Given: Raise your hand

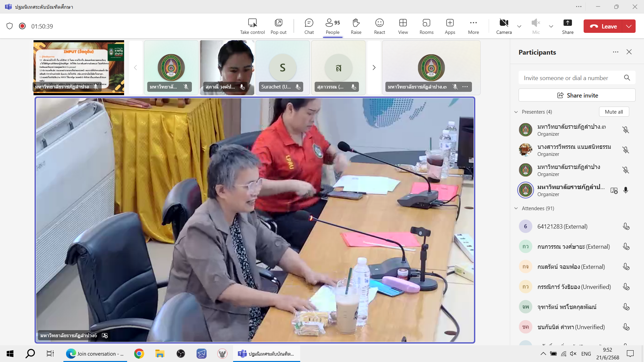Looking at the screenshot, I should [x=356, y=26].
